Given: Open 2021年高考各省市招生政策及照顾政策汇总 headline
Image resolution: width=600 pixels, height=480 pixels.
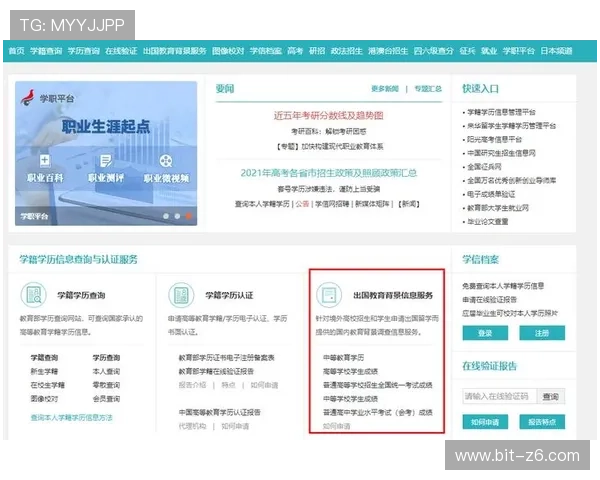Looking at the screenshot, I should (329, 173).
